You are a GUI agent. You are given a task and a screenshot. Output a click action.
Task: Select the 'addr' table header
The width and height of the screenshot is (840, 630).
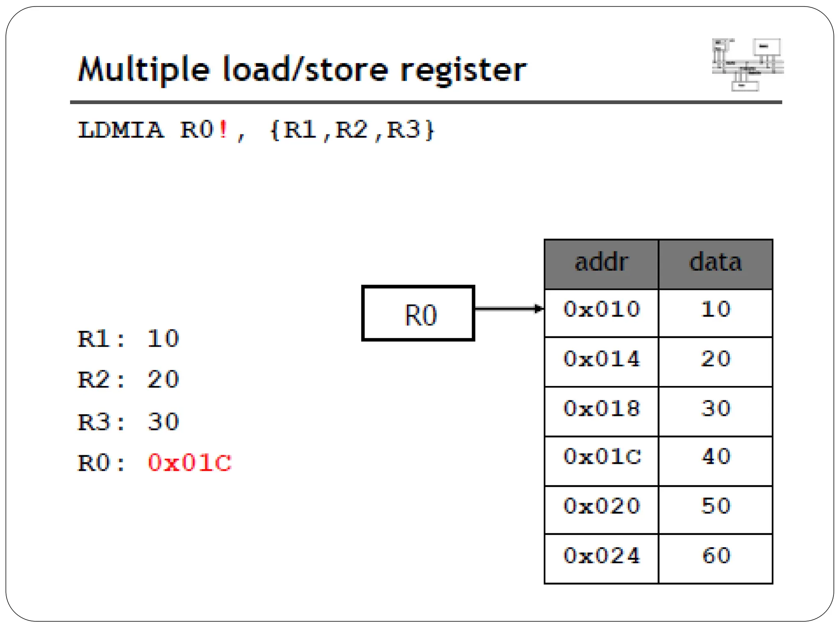(601, 263)
